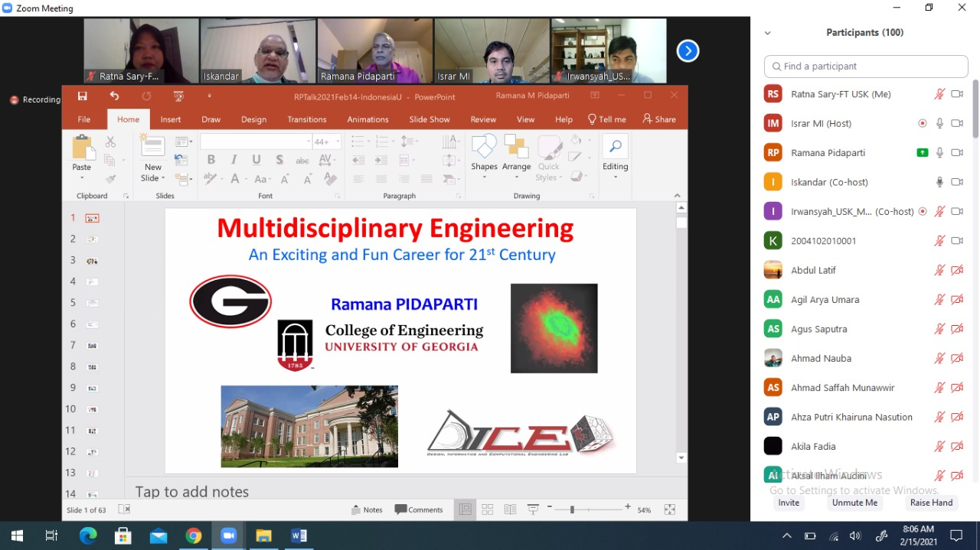Open the Slide Show tab
The height and width of the screenshot is (550, 980).
tap(429, 119)
